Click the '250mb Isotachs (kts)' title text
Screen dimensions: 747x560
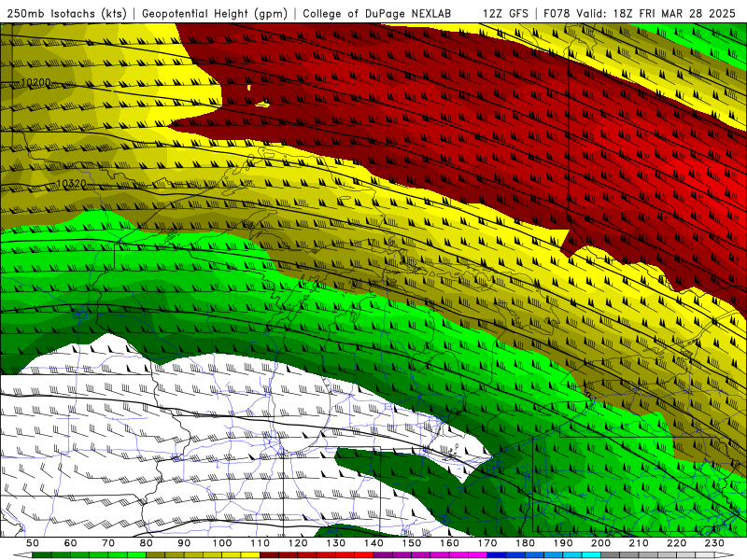pos(67,13)
